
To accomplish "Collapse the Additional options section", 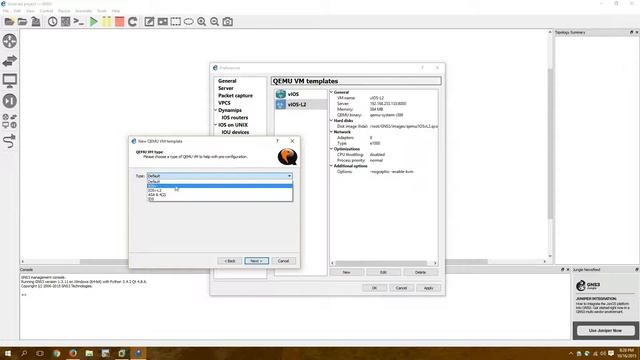I will coord(331,166).
